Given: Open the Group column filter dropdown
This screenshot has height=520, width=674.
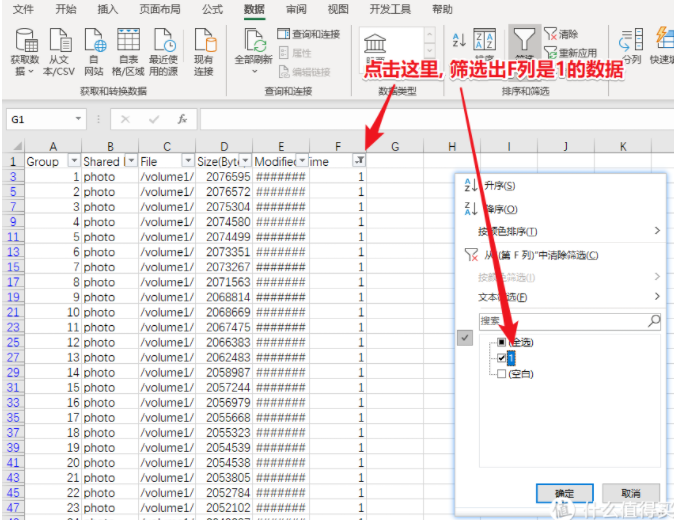Looking at the screenshot, I should 73,161.
